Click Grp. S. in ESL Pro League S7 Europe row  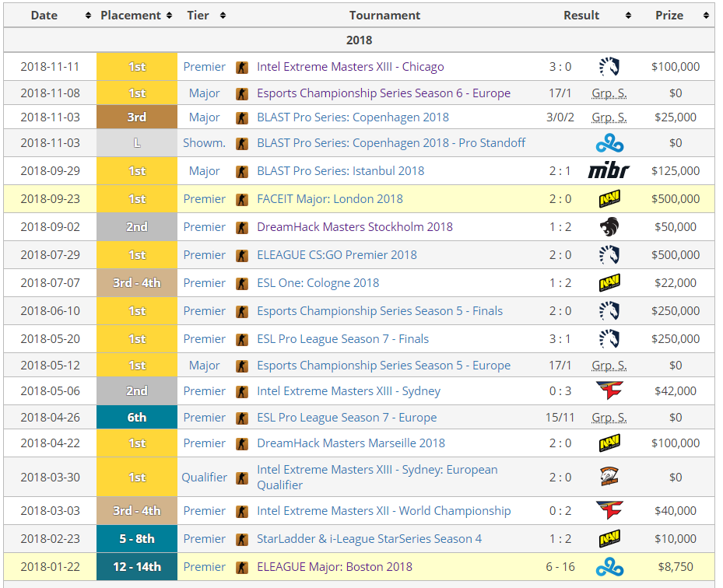point(609,418)
